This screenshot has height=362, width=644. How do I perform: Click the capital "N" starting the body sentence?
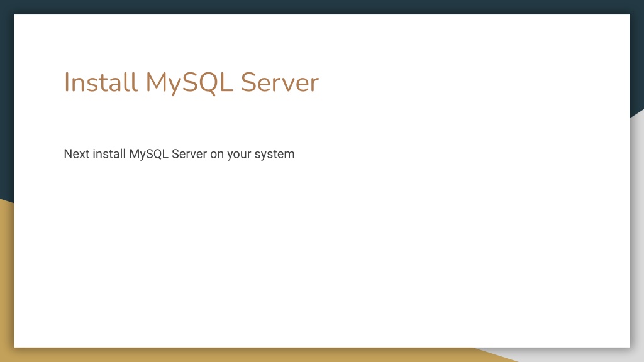pyautogui.click(x=68, y=154)
